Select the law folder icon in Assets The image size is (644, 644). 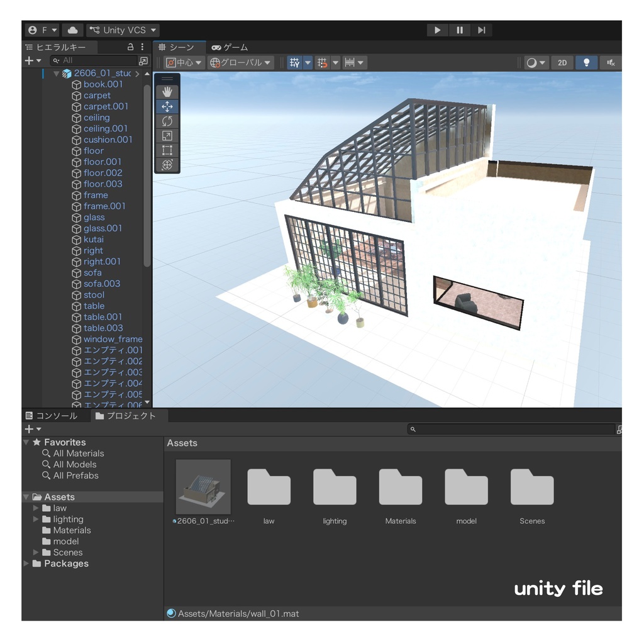point(269,487)
